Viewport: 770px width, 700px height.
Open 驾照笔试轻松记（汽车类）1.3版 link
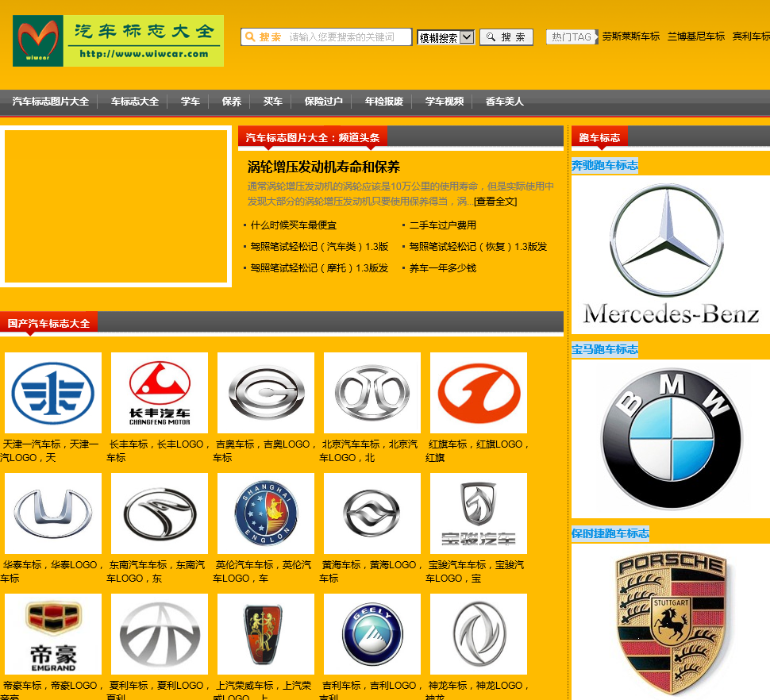pyautogui.click(x=319, y=247)
